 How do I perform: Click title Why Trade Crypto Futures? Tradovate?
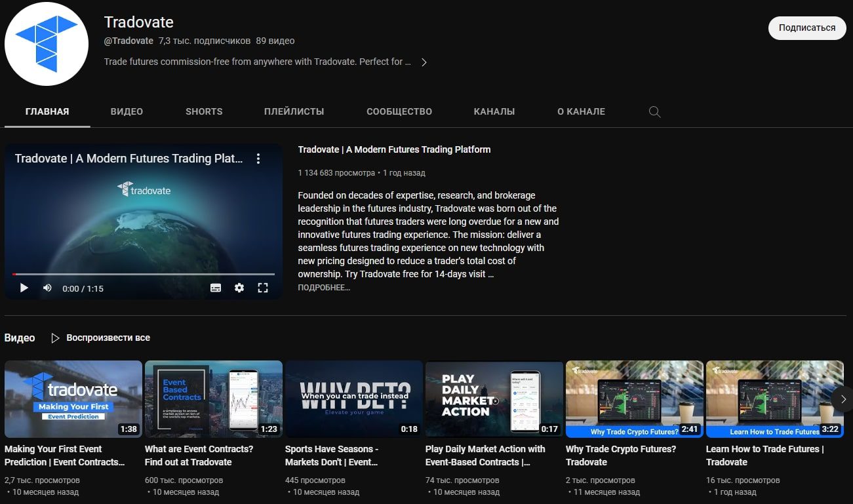tap(621, 456)
